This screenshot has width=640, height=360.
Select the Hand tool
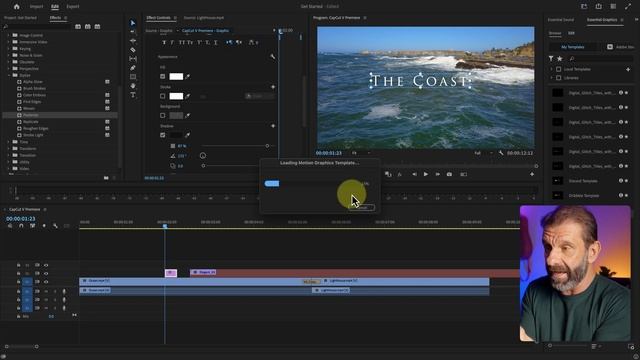point(133,86)
